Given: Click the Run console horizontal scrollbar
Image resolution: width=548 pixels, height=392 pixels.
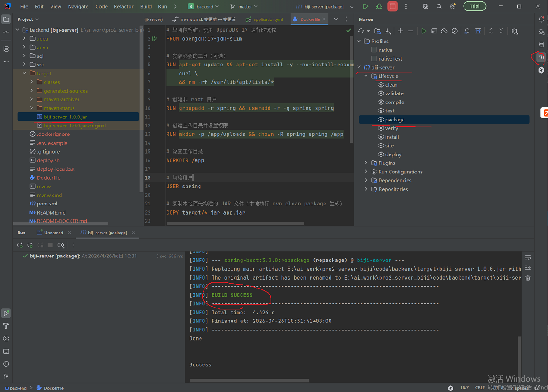Looking at the screenshot, I should pos(249,380).
